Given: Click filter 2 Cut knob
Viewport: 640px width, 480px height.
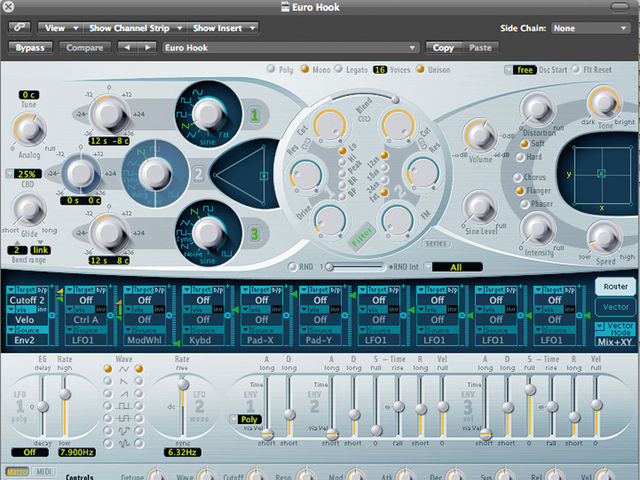Looking at the screenshot, I should [398, 125].
